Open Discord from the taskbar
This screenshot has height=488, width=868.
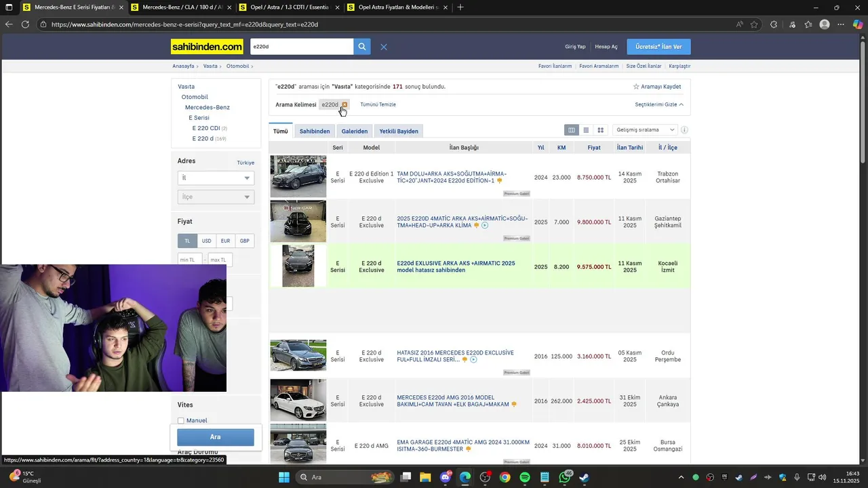coord(446,477)
